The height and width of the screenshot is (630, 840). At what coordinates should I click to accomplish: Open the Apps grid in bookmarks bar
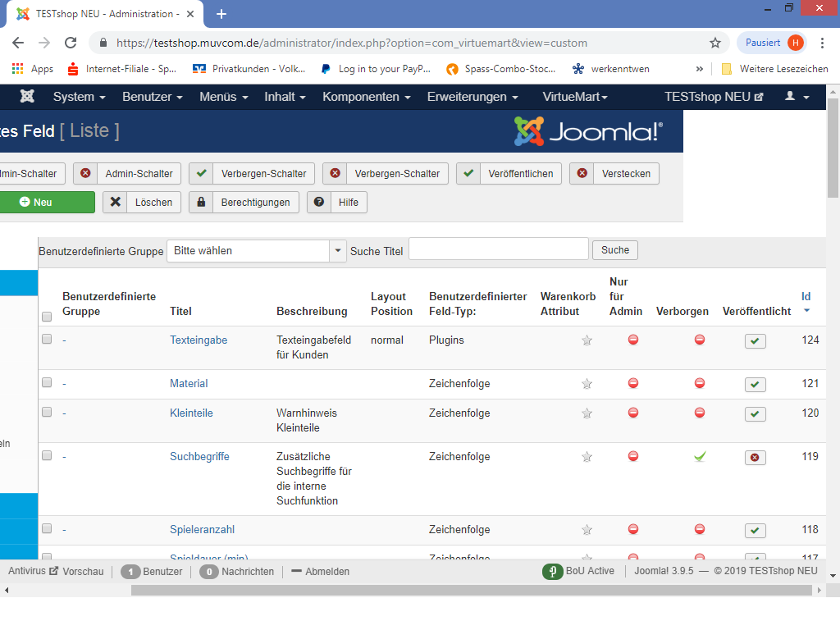(x=18, y=69)
